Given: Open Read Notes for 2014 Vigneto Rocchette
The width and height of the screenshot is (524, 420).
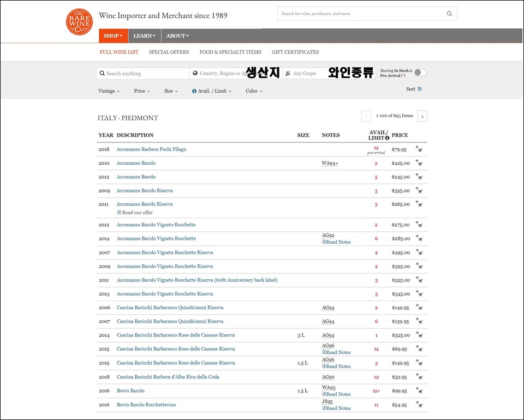Looking at the screenshot, I should coord(336,242).
